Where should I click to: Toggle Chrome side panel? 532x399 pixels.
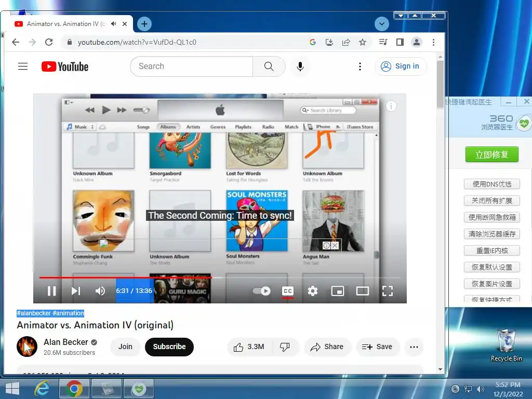[400, 42]
